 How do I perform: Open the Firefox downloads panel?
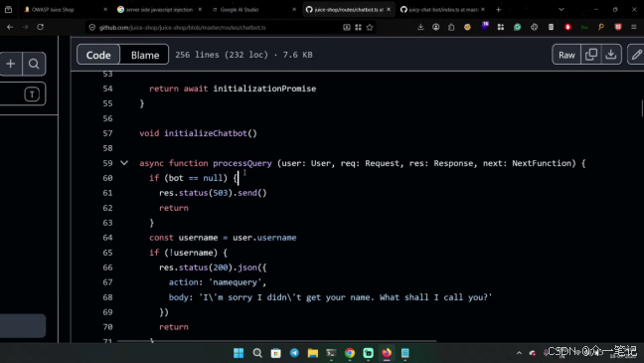[x=420, y=27]
